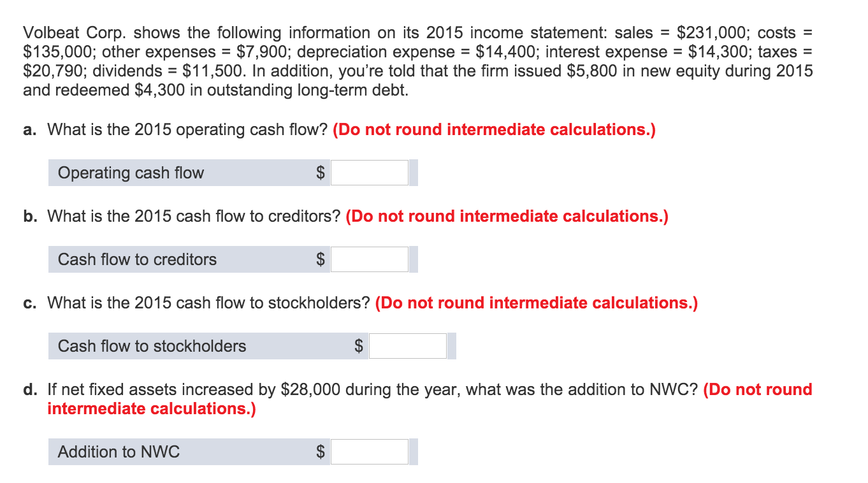Click the Volbeat Corp. problem statement paragraph
This screenshot has height=483, width=868.
pyautogui.click(x=418, y=61)
